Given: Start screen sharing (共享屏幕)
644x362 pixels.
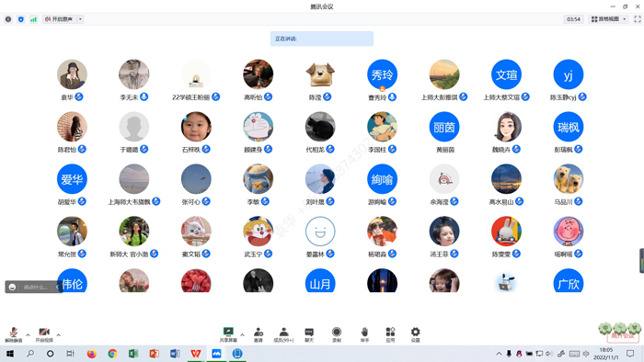Looking at the screenshot, I should coord(228,334).
